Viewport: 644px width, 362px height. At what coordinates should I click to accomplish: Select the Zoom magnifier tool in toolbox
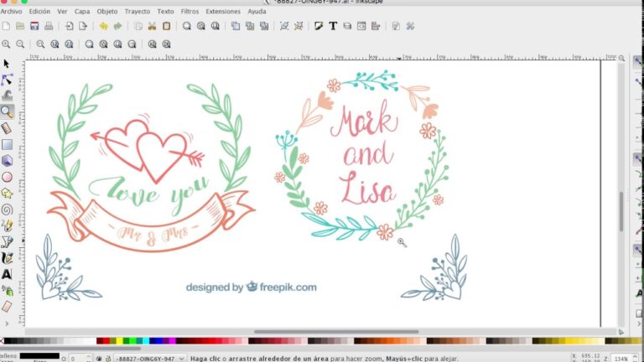click(x=7, y=111)
